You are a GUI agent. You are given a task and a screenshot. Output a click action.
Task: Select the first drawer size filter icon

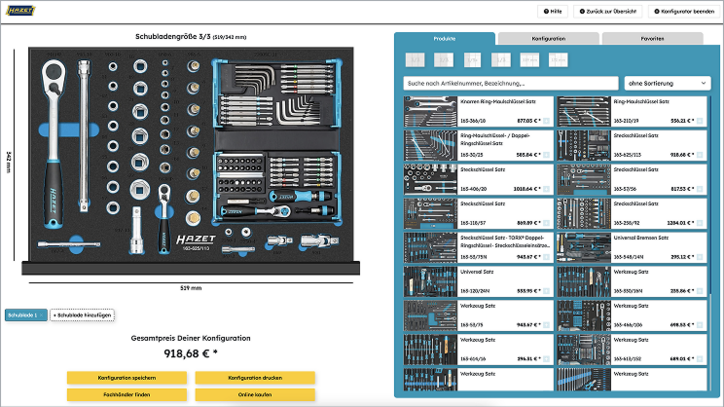(x=416, y=61)
